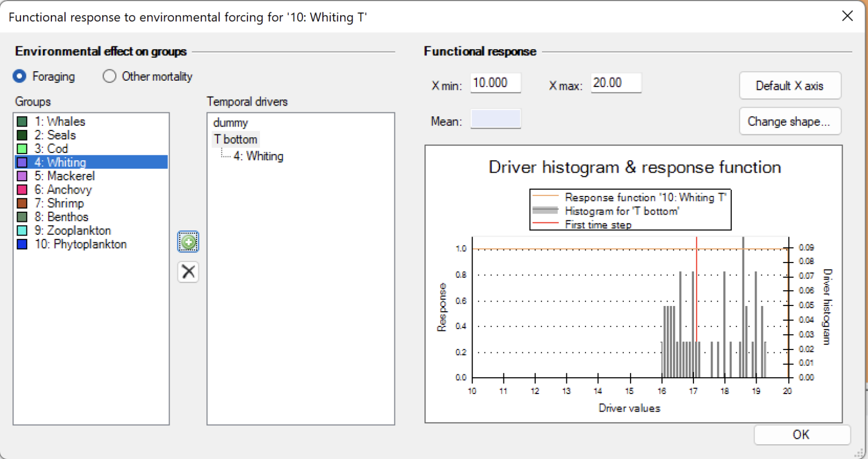The width and height of the screenshot is (868, 459).
Task: Click inside the 'X max' field
Action: [x=615, y=82]
